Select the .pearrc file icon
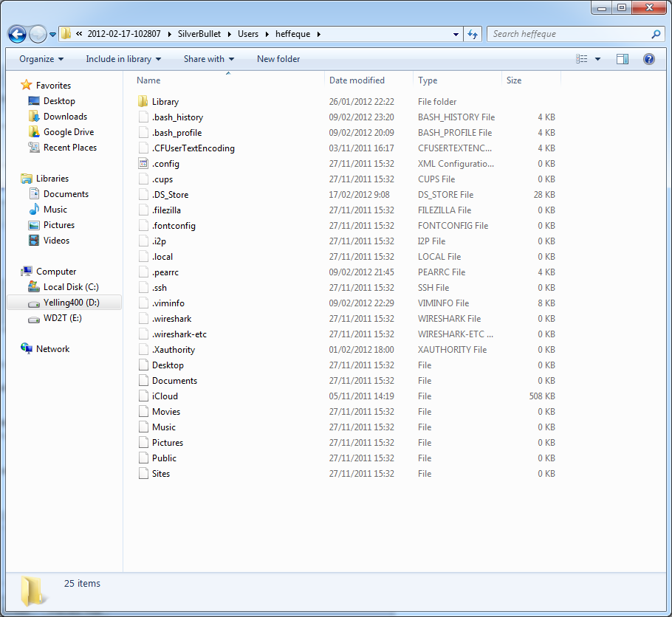672x617 pixels. pos(143,272)
